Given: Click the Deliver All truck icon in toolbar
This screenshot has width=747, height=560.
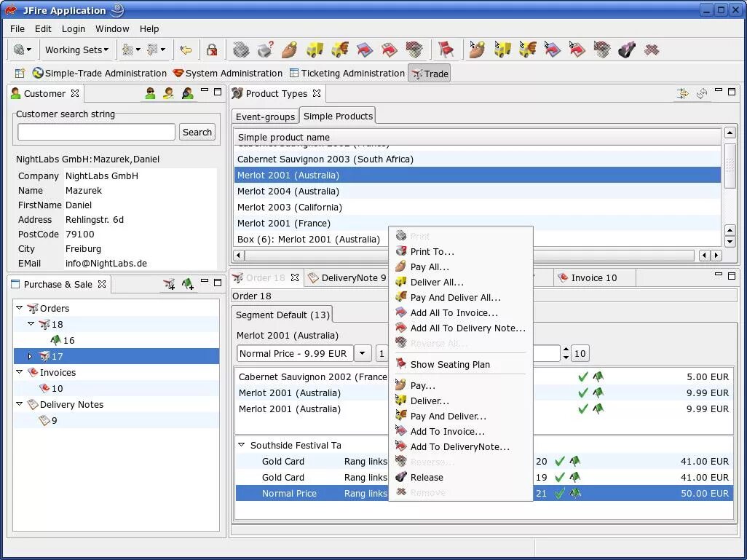Looking at the screenshot, I should pyautogui.click(x=315, y=50).
